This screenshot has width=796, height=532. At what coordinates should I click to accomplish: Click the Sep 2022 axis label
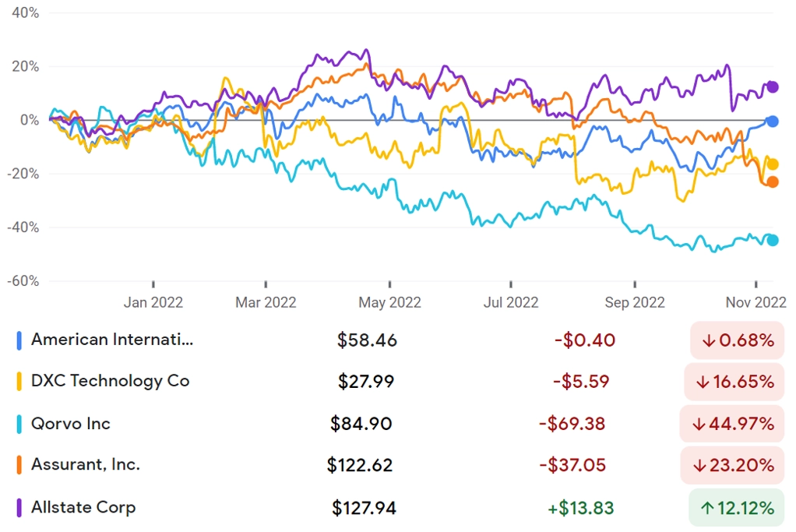(x=635, y=302)
